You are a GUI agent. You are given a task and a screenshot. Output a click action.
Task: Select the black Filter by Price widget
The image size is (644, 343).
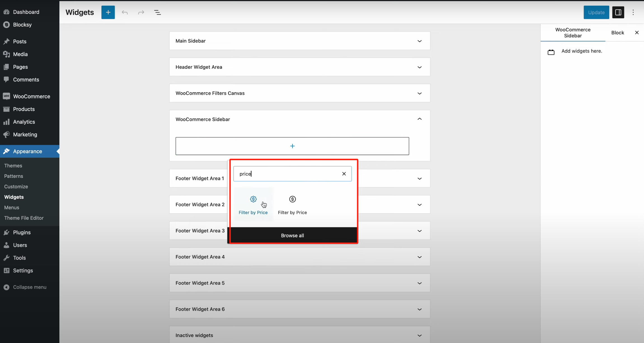pos(292,205)
